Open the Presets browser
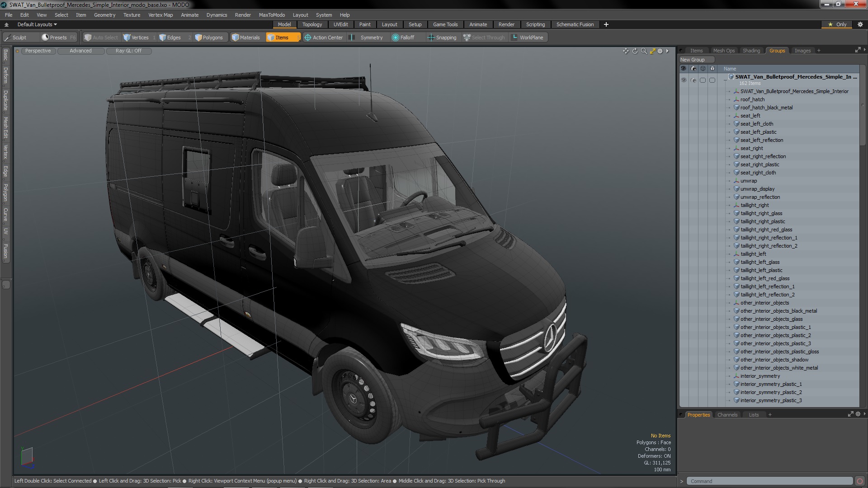Image resolution: width=868 pixels, height=488 pixels. coord(58,38)
